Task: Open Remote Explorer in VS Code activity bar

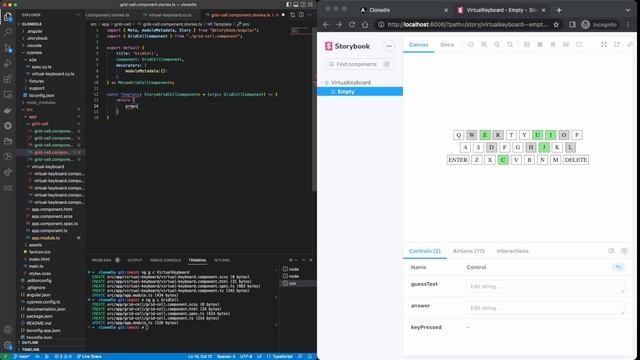Action: [8, 94]
